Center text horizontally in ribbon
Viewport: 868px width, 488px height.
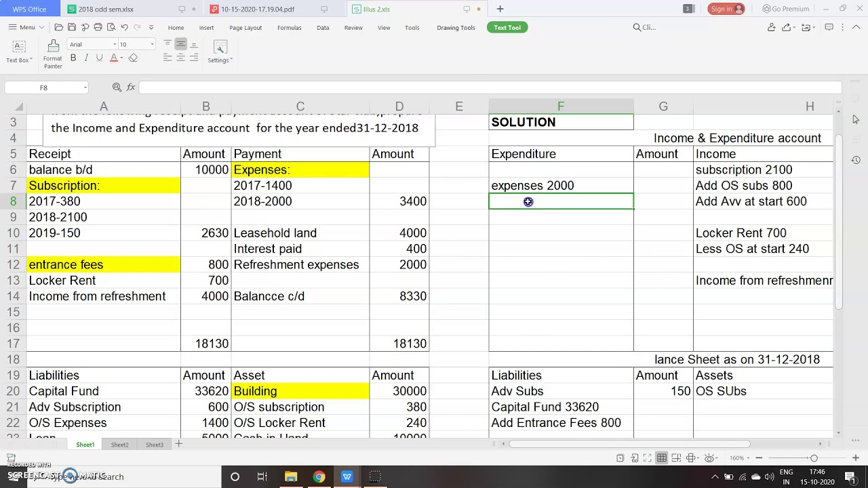pos(180,58)
